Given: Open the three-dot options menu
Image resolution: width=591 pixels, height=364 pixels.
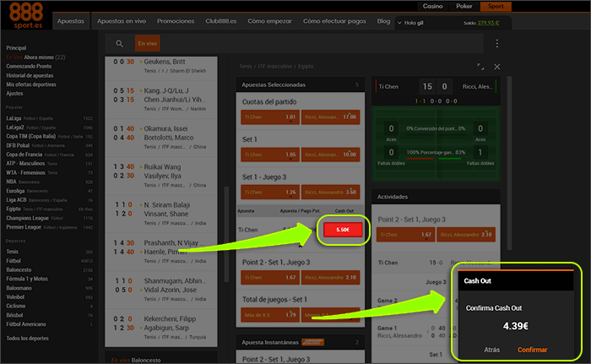Looking at the screenshot, I should (x=496, y=43).
